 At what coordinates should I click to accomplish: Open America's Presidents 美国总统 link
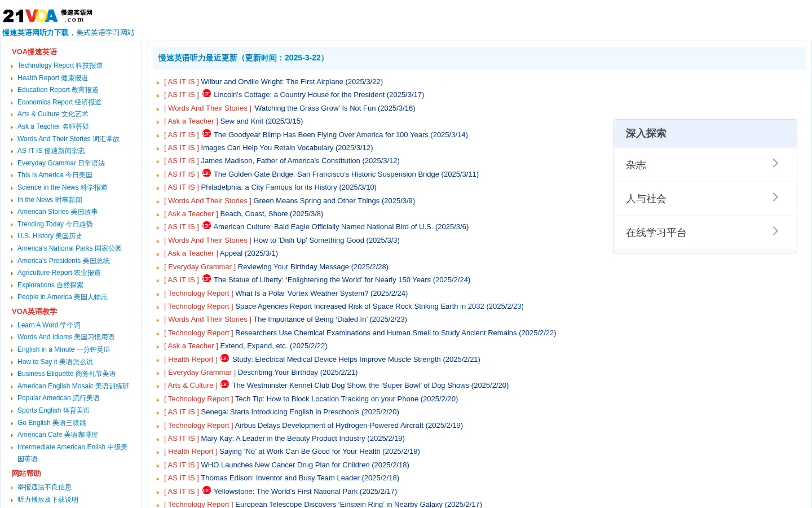coord(64,261)
